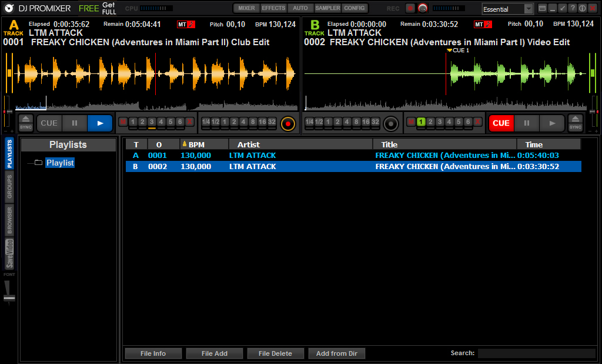Set a 1/4 beat loop on deck A

click(x=206, y=122)
